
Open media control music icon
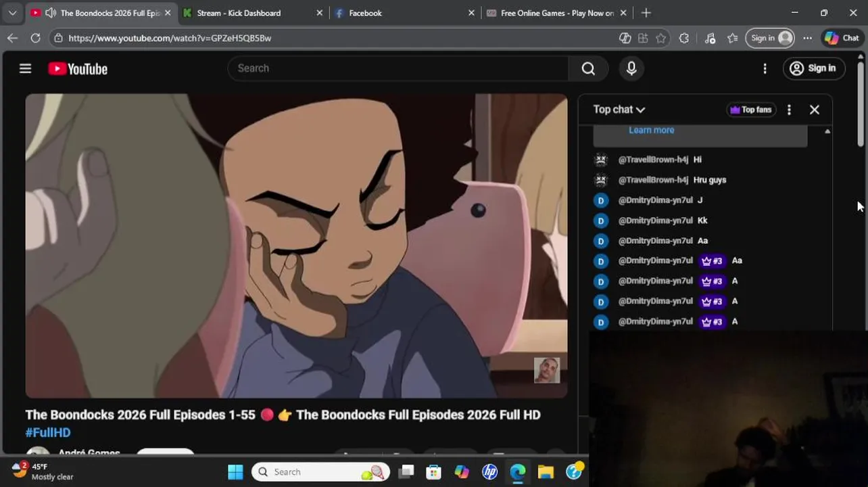pos(710,39)
